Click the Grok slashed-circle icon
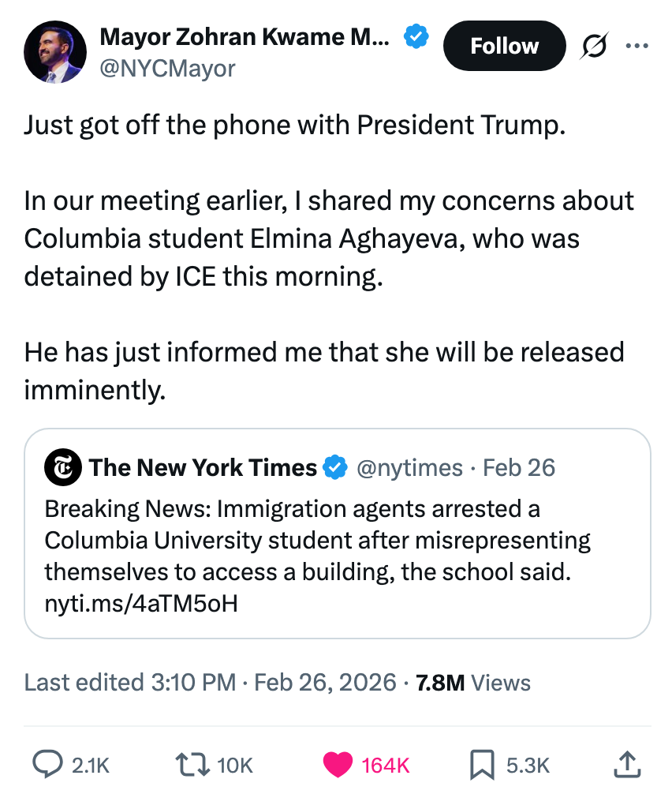672x794 pixels. (x=595, y=47)
